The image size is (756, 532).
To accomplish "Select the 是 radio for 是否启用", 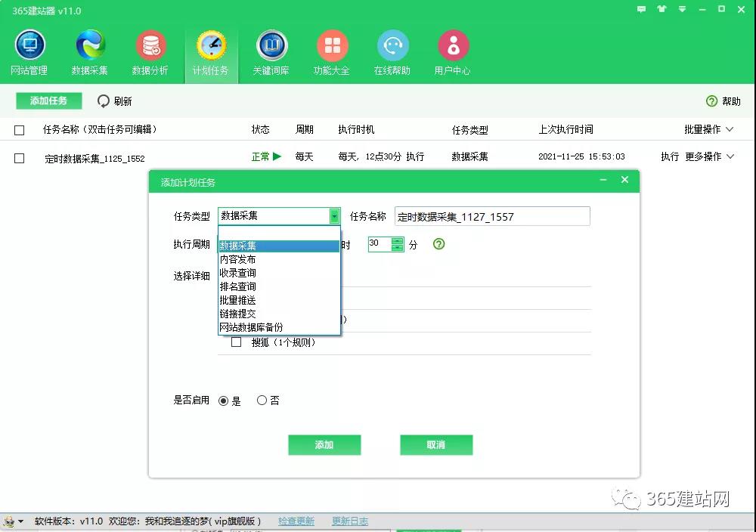I will point(223,401).
